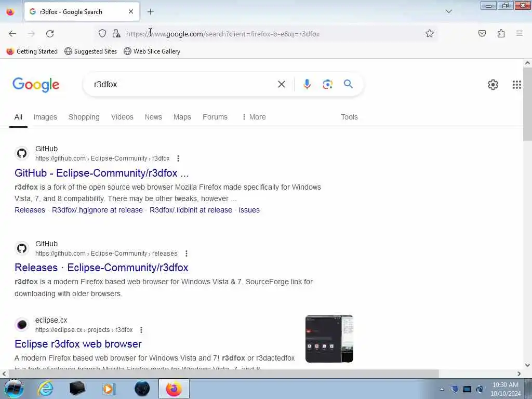Select the Videos results tab

pyautogui.click(x=122, y=117)
